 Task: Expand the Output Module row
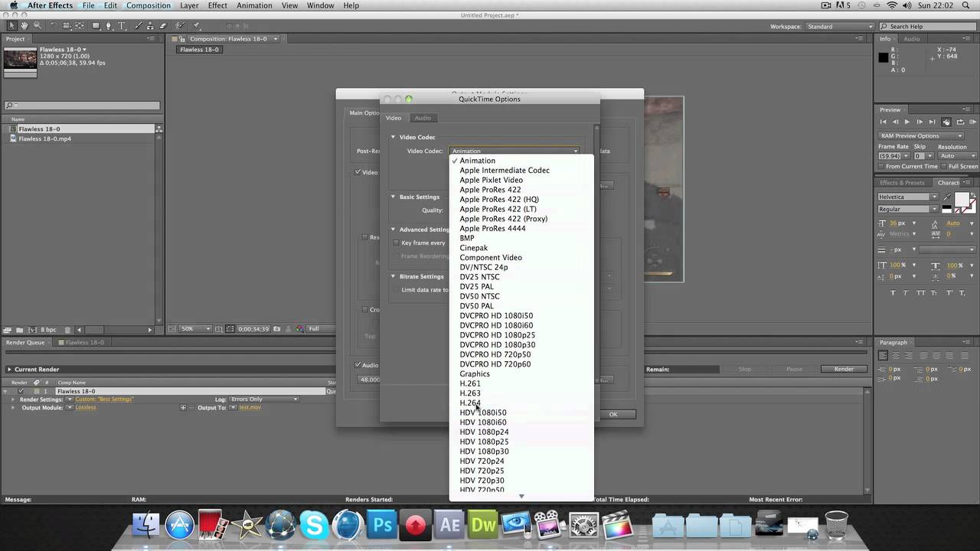(13, 408)
